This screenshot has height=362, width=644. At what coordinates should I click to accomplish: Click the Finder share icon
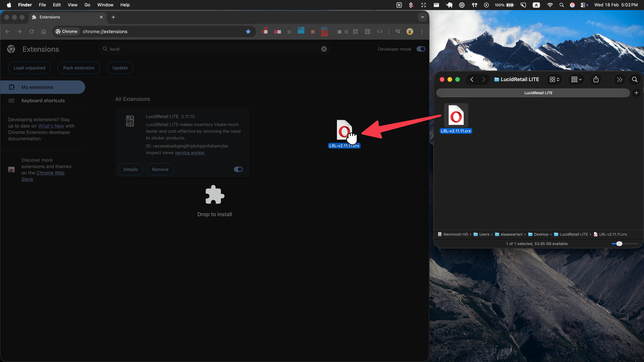[596, 79]
